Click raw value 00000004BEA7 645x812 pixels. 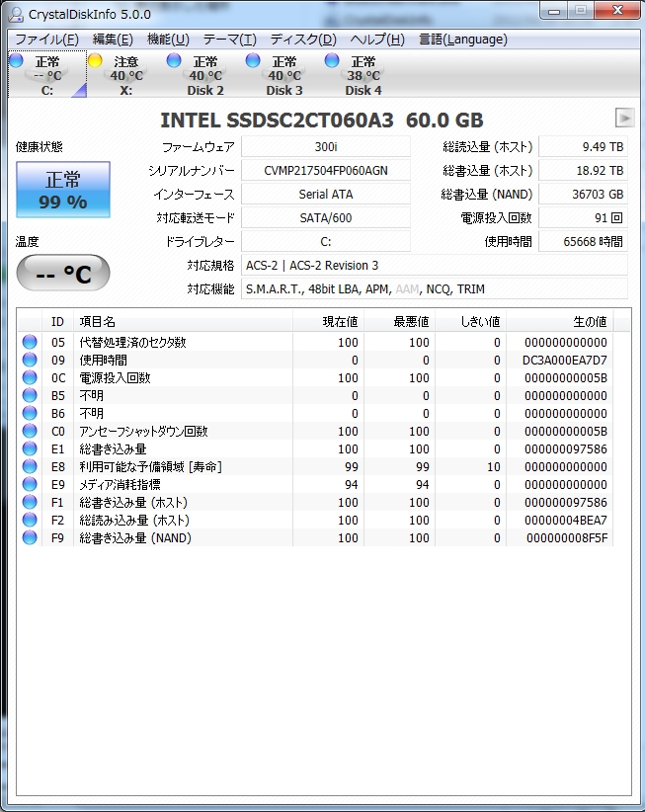coord(565,520)
